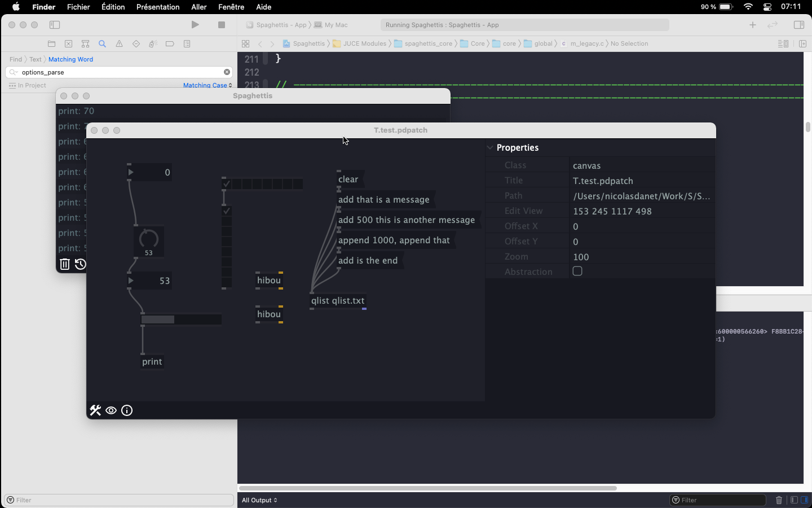Open the issue navigator warning icon

pyautogui.click(x=119, y=43)
